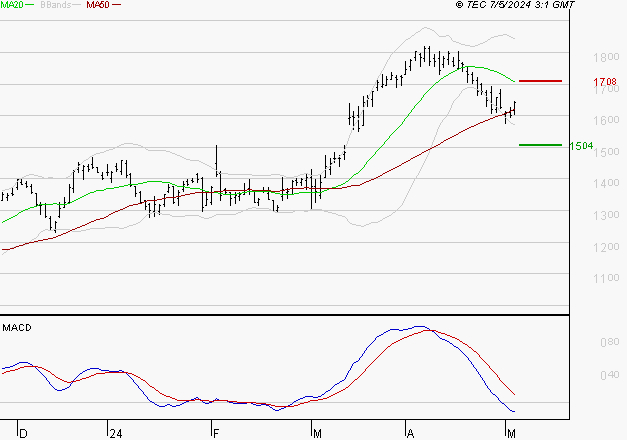Click the A month label on time axis
The image size is (627, 440).
pos(410,434)
